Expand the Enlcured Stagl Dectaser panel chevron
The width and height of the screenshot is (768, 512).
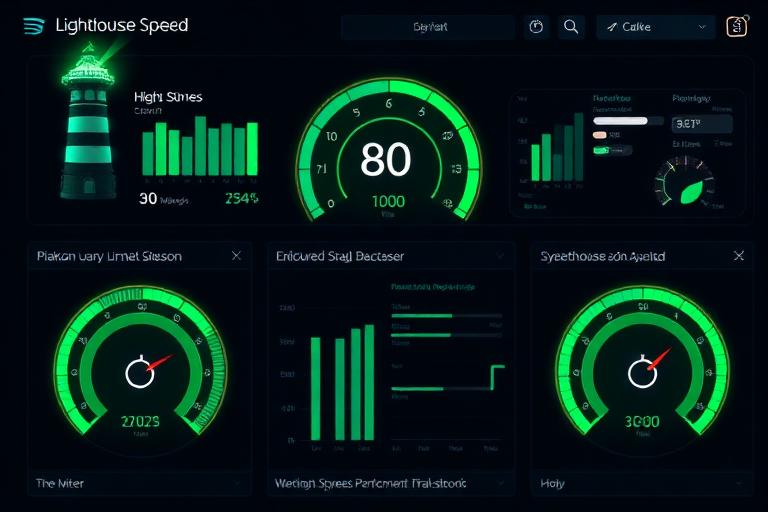point(500,256)
